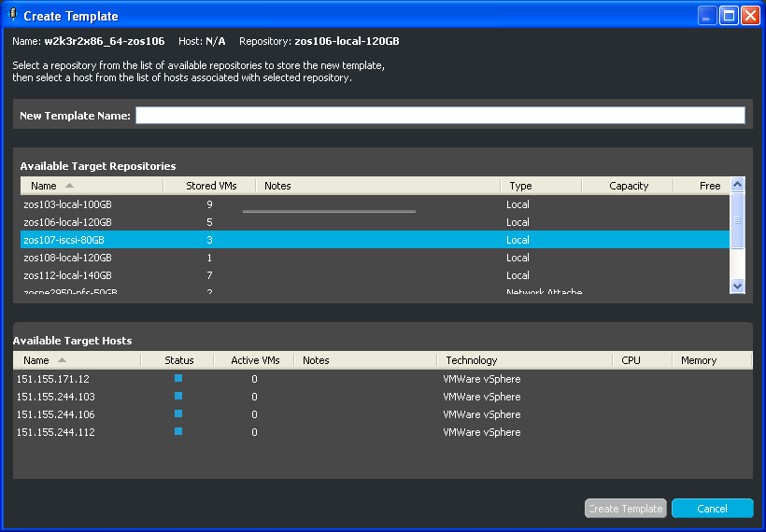Viewport: 766px width, 532px height.
Task: Sort hosts by Memory column
Action: [x=712, y=360]
